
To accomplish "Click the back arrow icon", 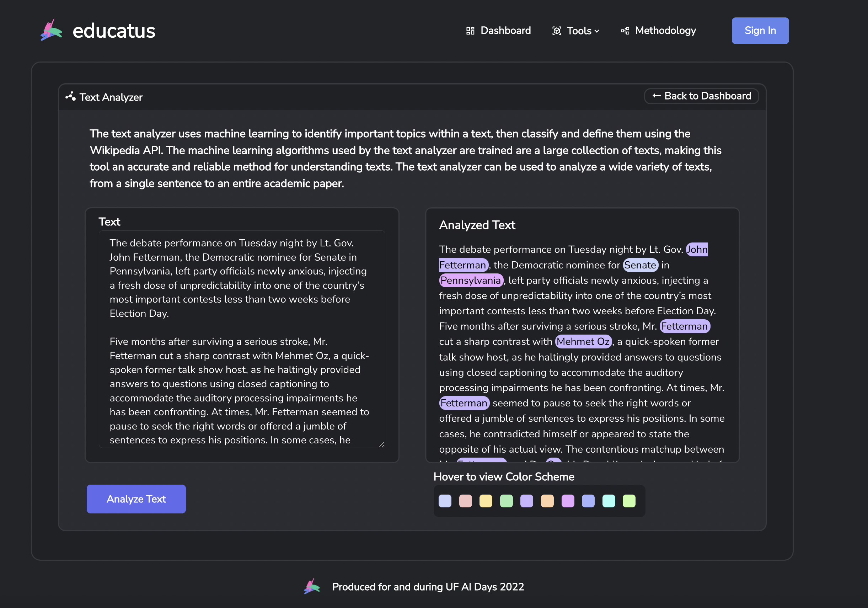I will coord(656,96).
